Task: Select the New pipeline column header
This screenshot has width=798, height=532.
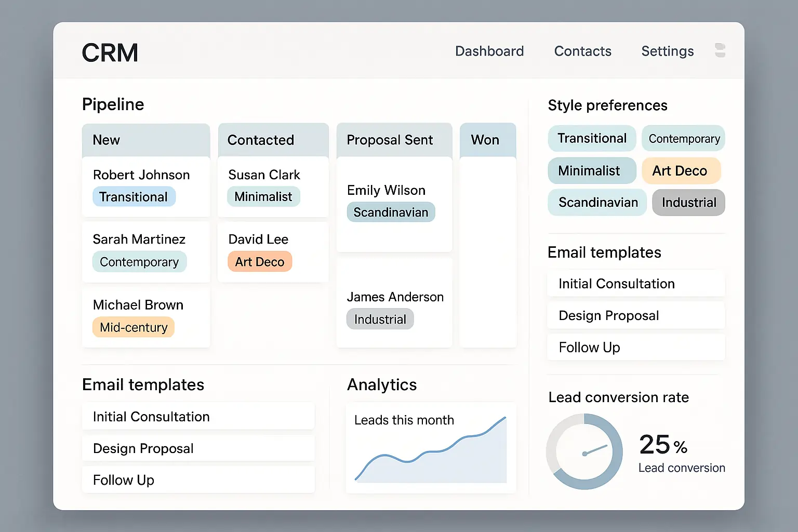Action: 146,140
